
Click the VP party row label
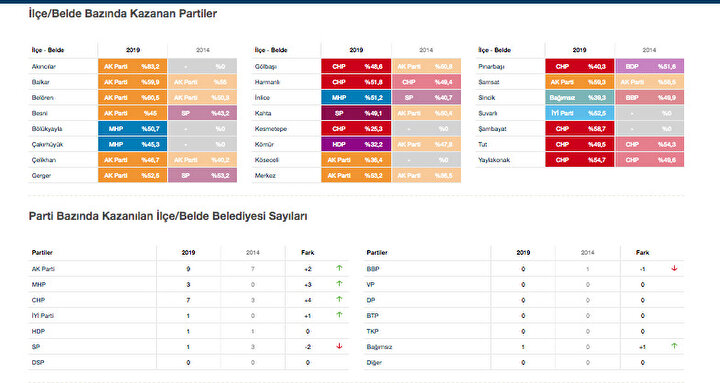coord(371,285)
